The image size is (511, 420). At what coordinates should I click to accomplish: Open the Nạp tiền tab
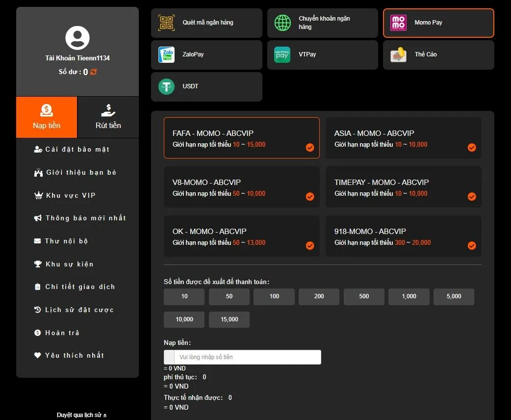click(47, 117)
